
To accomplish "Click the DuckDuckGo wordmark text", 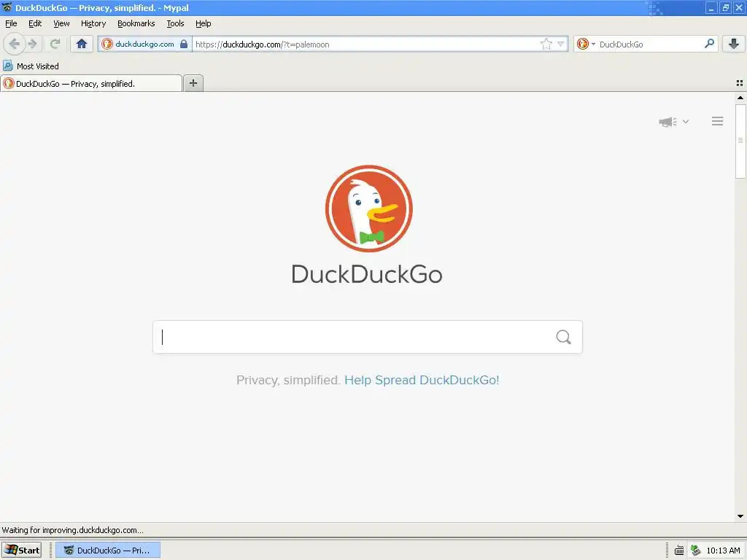I will pos(367,274).
